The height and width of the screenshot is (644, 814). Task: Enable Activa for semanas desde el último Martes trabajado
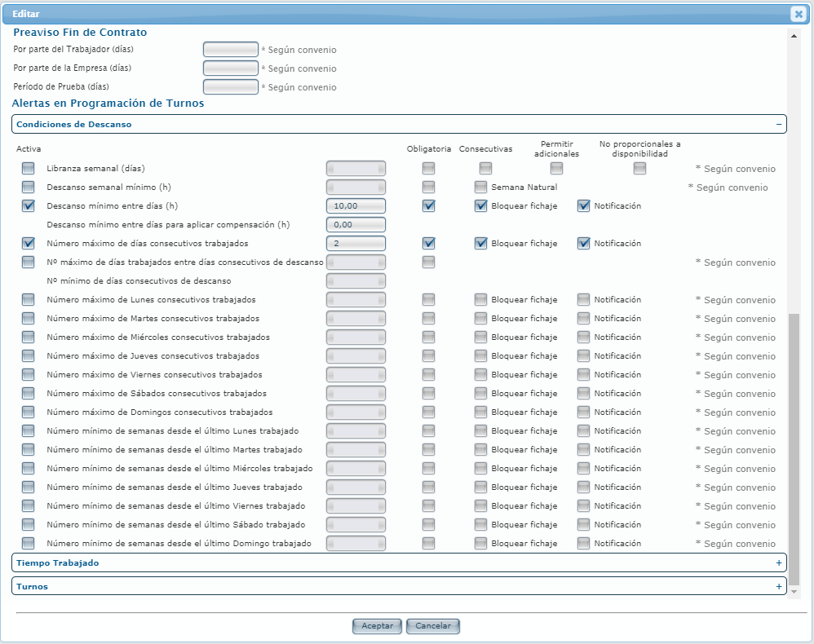[28, 449]
